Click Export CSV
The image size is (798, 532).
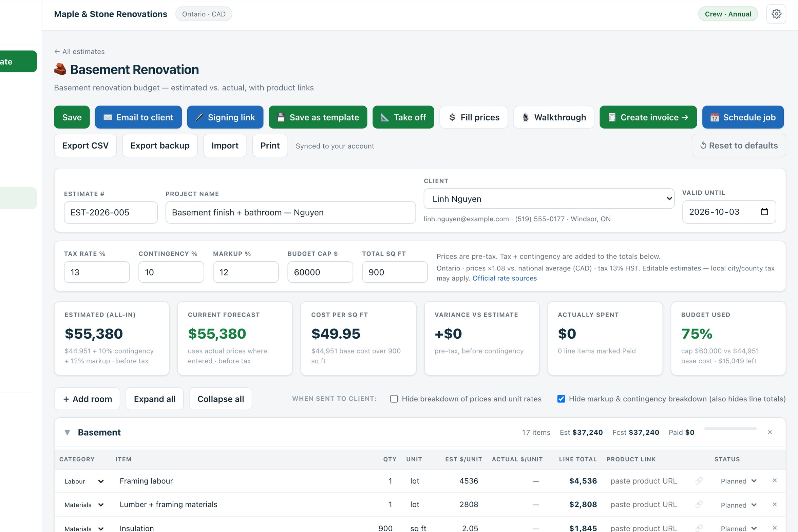85,146
